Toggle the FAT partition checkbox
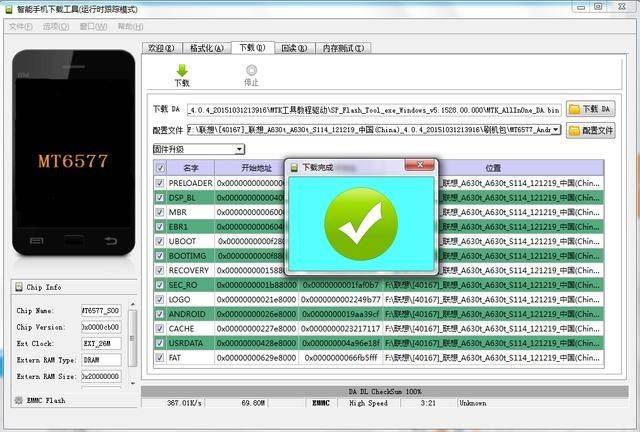Screen dimensions: 640x432 160,358
